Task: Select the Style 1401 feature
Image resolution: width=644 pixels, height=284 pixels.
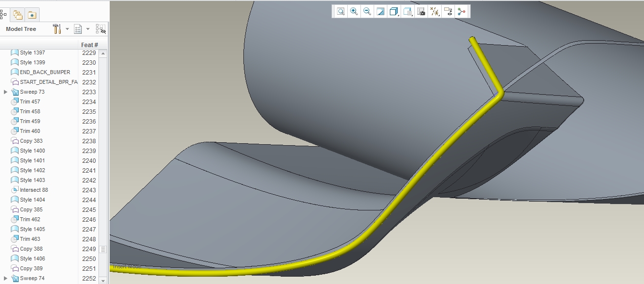Action: tap(32, 160)
